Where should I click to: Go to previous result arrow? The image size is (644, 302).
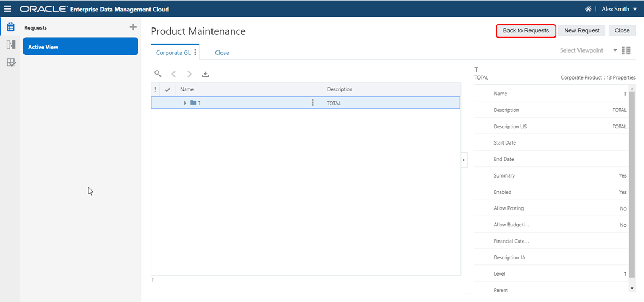click(173, 74)
